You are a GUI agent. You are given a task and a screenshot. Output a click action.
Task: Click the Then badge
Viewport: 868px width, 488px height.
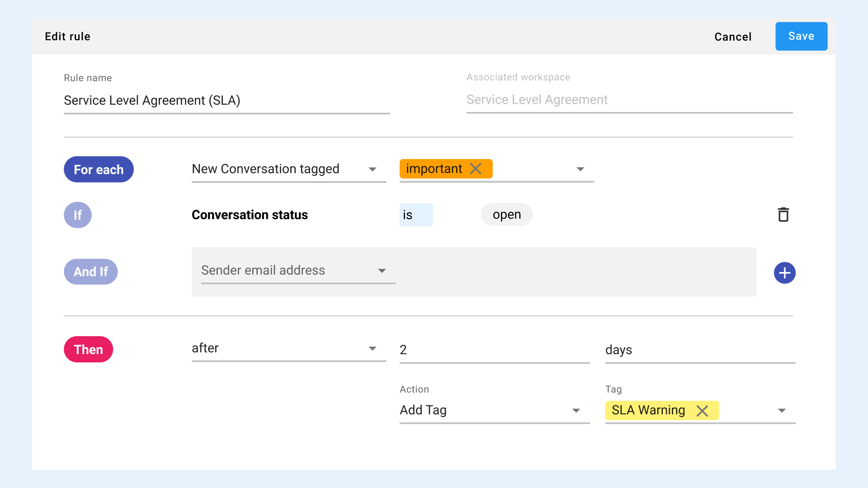pyautogui.click(x=88, y=349)
